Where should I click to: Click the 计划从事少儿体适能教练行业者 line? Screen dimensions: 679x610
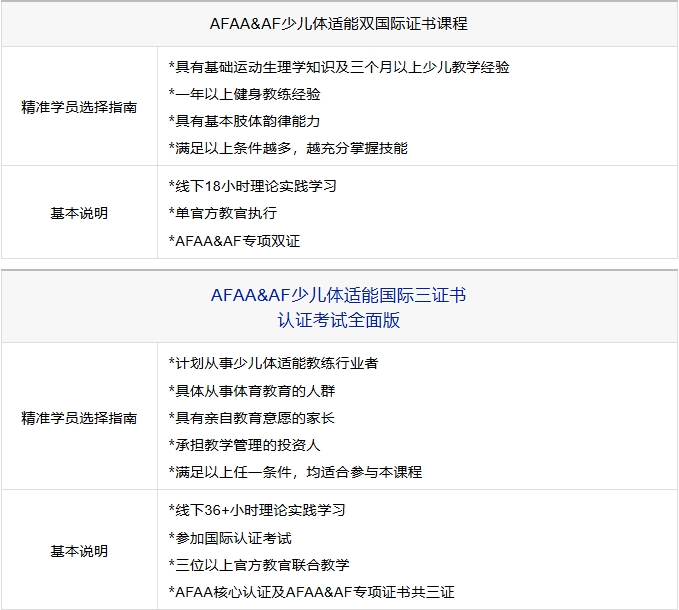coord(273,363)
